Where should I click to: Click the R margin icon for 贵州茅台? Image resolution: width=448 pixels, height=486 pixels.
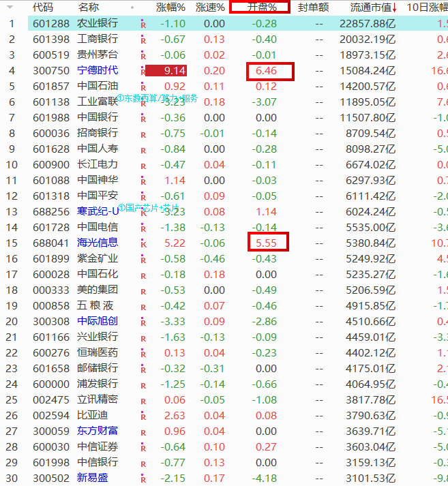pyautogui.click(x=143, y=55)
